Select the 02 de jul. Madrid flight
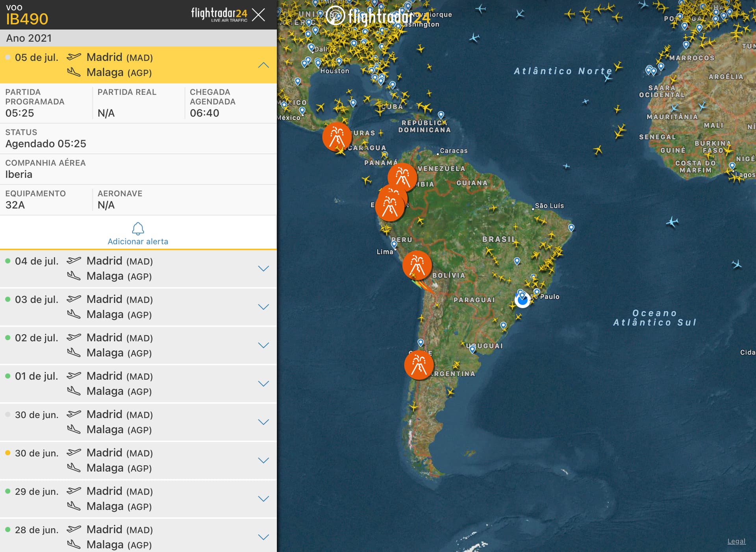 pos(119,345)
